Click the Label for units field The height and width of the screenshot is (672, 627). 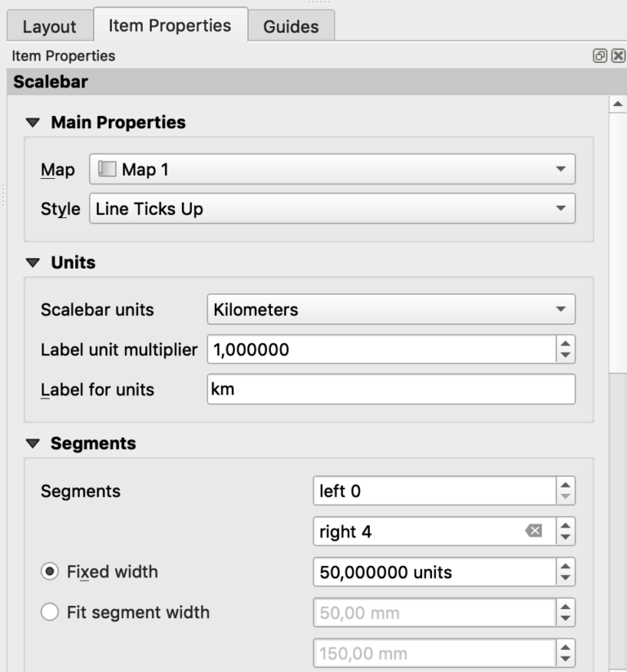coord(391,389)
